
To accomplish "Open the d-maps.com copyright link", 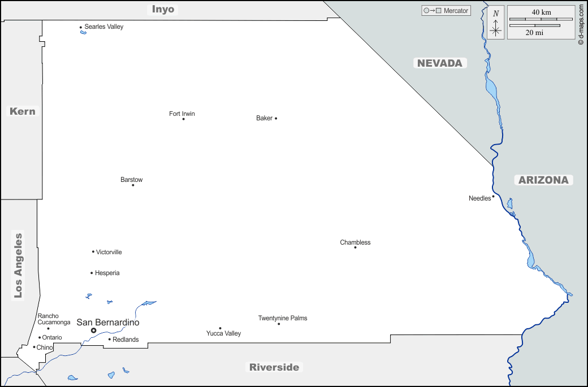I will pos(581,25).
